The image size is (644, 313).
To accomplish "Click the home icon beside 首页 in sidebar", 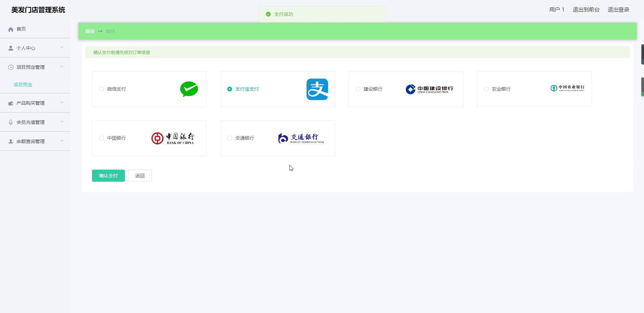I will tap(11, 29).
